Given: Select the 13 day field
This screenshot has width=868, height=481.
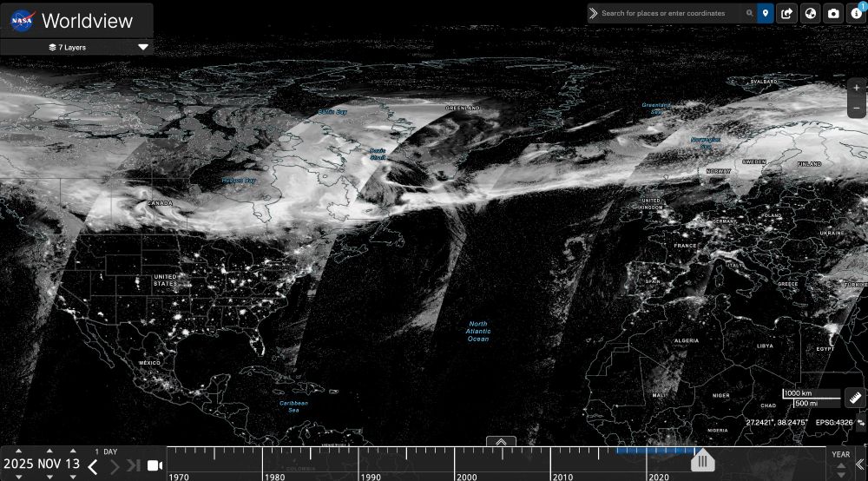Looking at the screenshot, I should pos(73,464).
